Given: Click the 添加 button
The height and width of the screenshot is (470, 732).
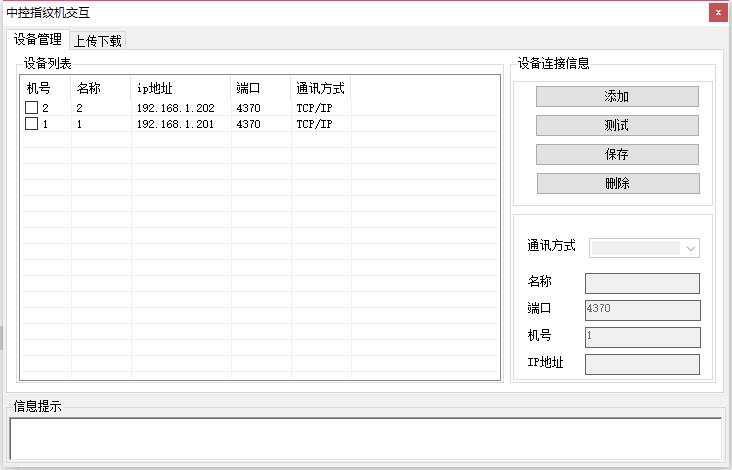Looking at the screenshot, I should [x=617, y=97].
